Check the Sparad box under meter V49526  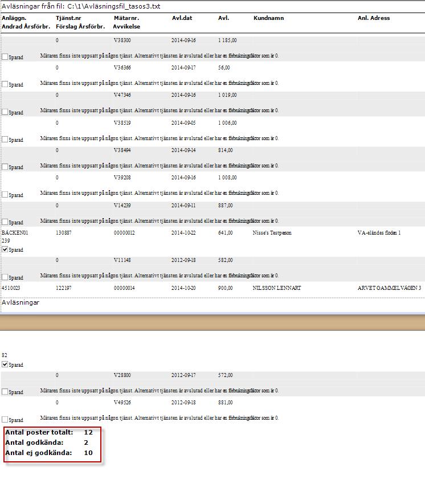(5, 420)
